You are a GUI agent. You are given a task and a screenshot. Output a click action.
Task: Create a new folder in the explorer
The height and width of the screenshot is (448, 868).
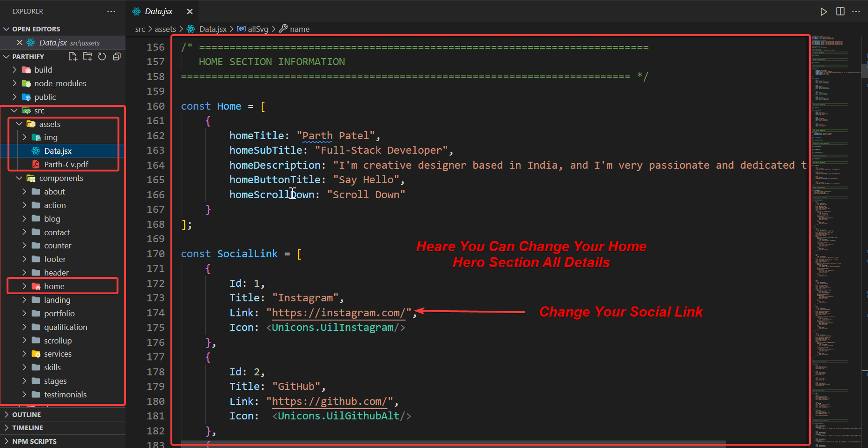pyautogui.click(x=87, y=56)
